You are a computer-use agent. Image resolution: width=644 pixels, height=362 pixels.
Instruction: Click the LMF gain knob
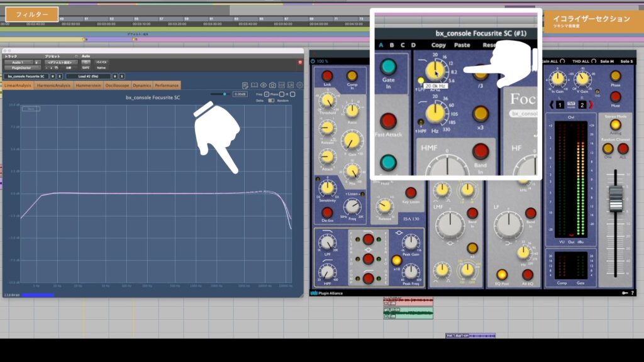click(x=450, y=224)
